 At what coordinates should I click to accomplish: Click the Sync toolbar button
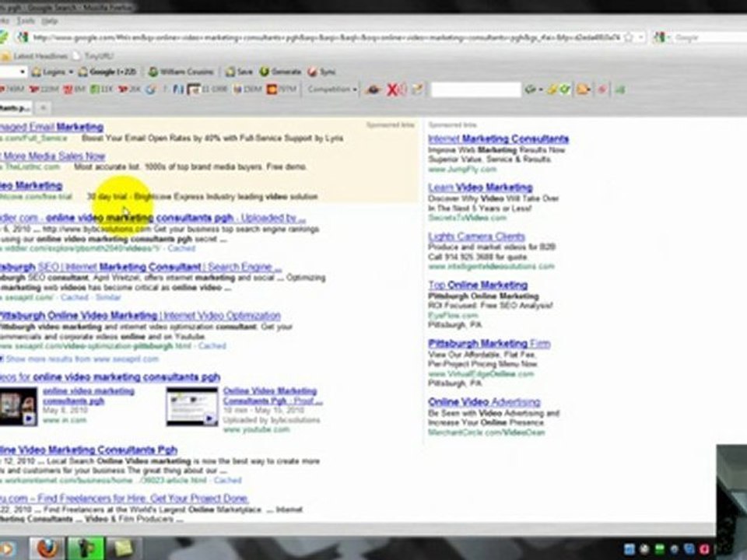321,72
